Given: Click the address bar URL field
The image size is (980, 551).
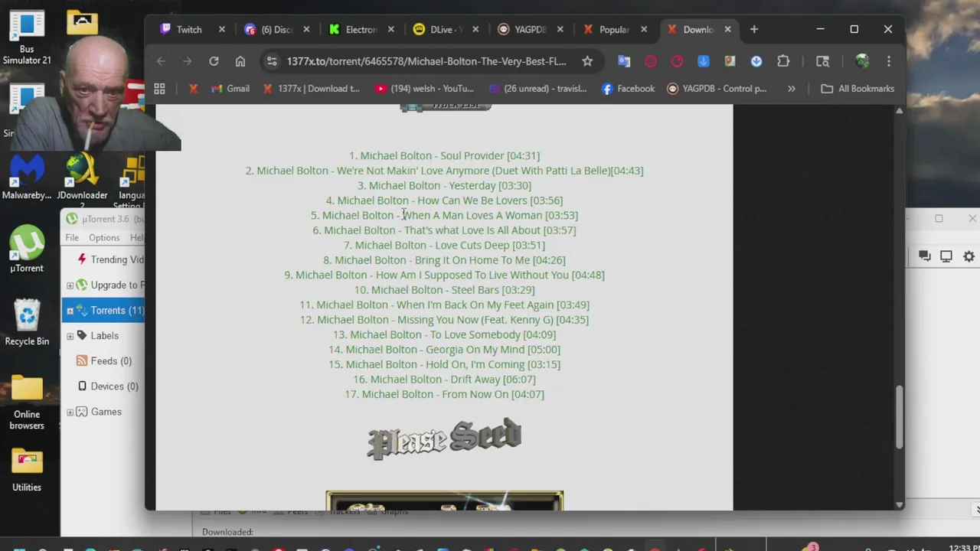Looking at the screenshot, I should 426,61.
